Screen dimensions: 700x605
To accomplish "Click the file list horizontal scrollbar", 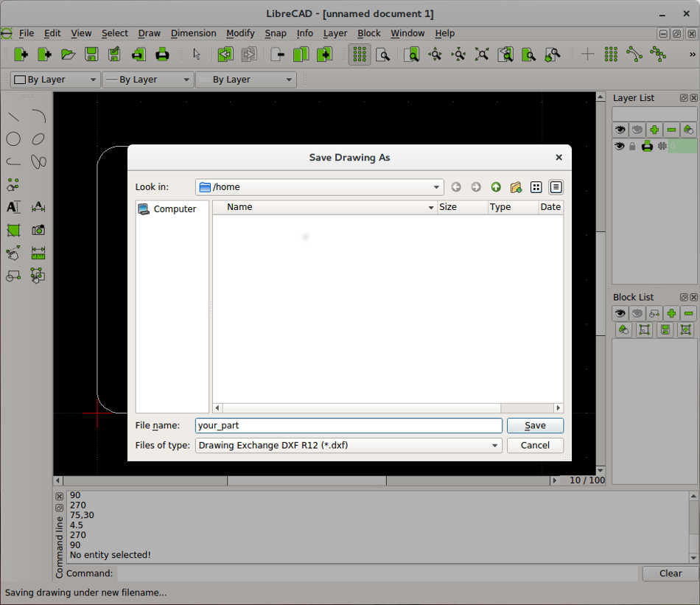I will [388, 408].
